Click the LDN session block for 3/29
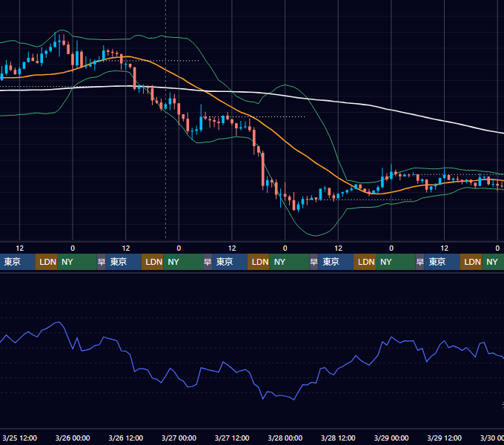Screen dimensions: 504x445 (x=471, y=262)
